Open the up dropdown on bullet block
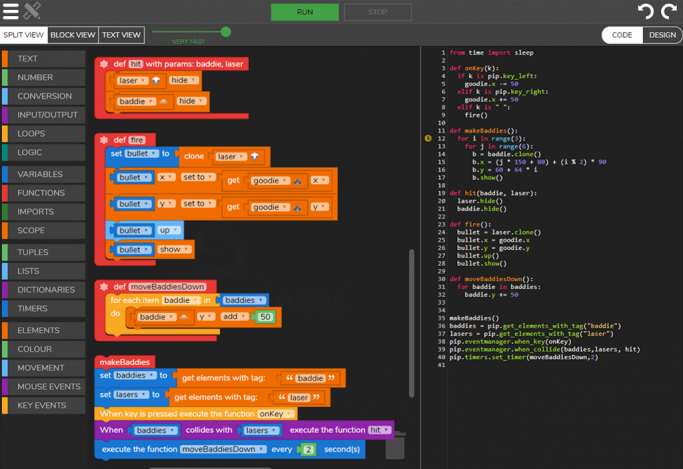 click(169, 230)
